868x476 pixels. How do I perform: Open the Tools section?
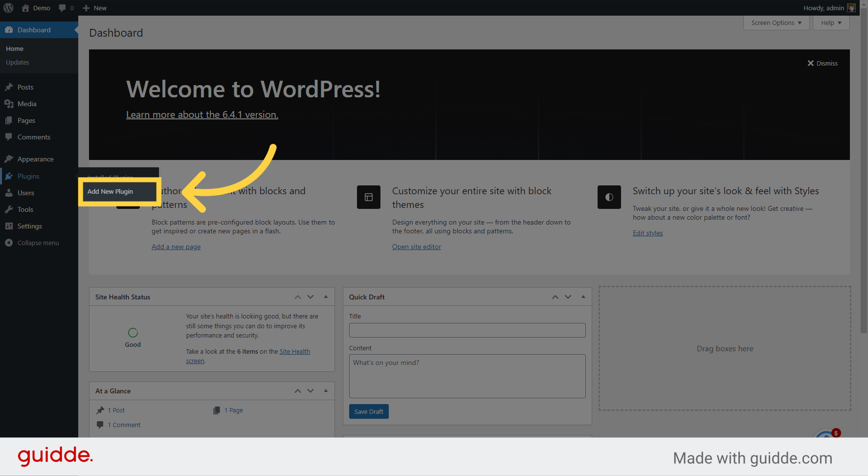coord(25,209)
